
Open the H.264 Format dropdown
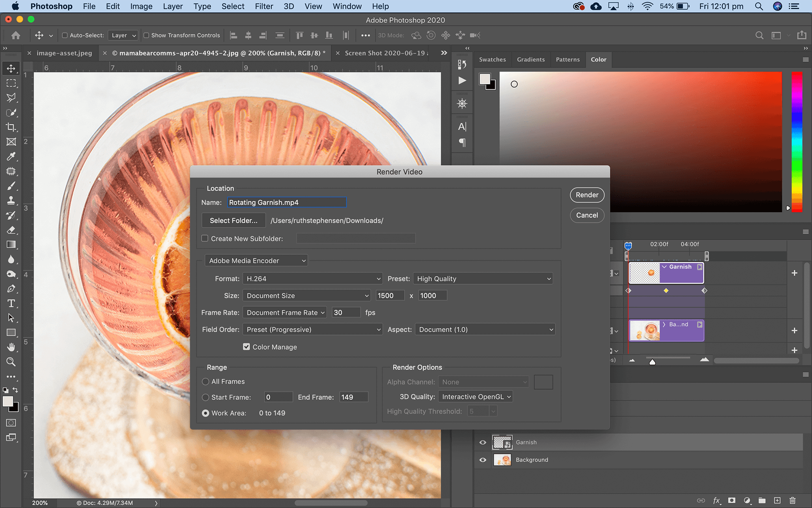(313, 279)
